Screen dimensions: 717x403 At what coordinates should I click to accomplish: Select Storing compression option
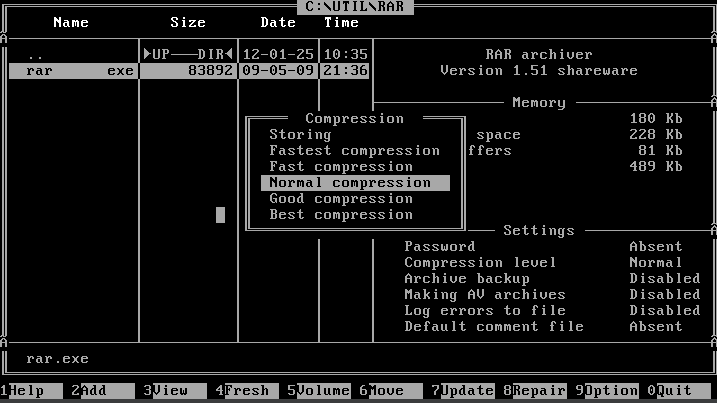[x=300, y=135]
